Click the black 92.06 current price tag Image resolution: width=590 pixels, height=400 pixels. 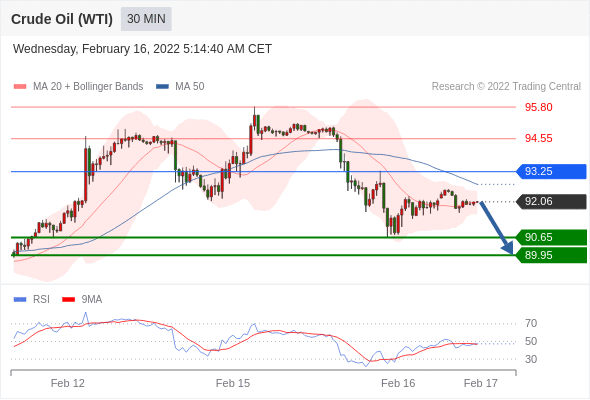(550, 201)
